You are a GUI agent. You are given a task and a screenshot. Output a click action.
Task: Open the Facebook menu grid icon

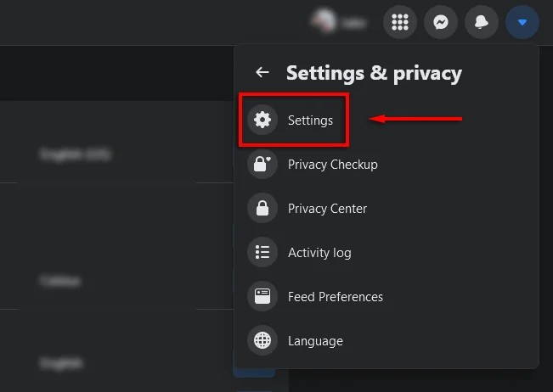point(400,23)
